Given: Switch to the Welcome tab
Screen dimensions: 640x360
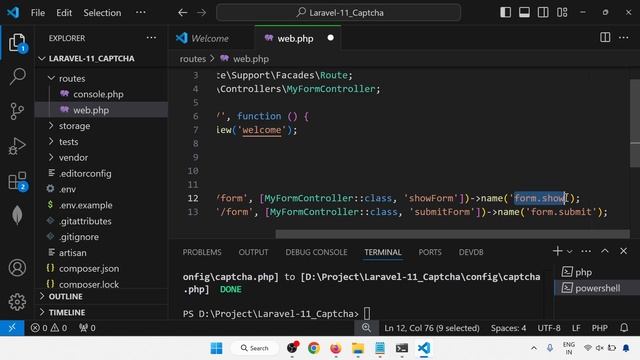Looking at the screenshot, I should coord(210,38).
